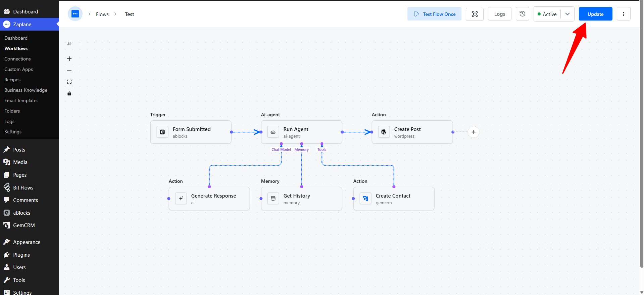Click the screenshot capture icon in header
Viewport: 644px width, 295px height.
475,14
